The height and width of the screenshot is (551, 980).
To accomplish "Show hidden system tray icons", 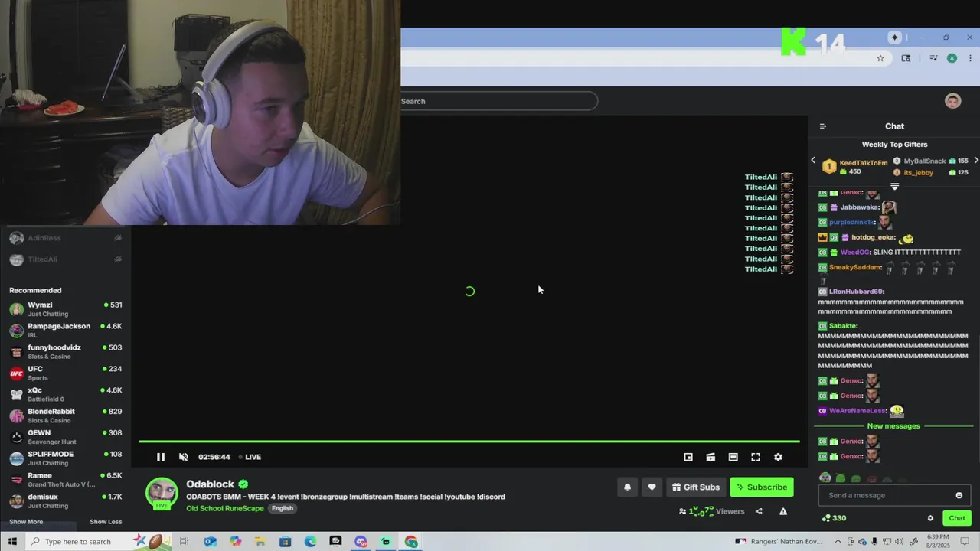I will click(838, 541).
